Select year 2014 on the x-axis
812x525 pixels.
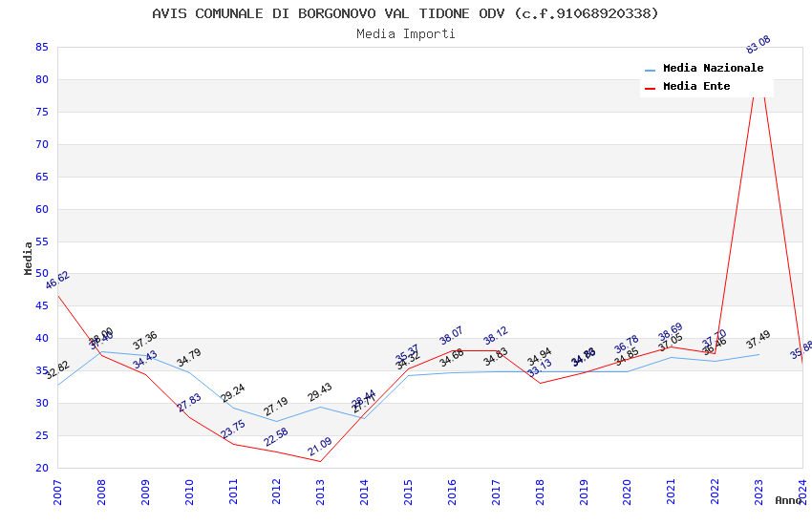click(x=365, y=492)
